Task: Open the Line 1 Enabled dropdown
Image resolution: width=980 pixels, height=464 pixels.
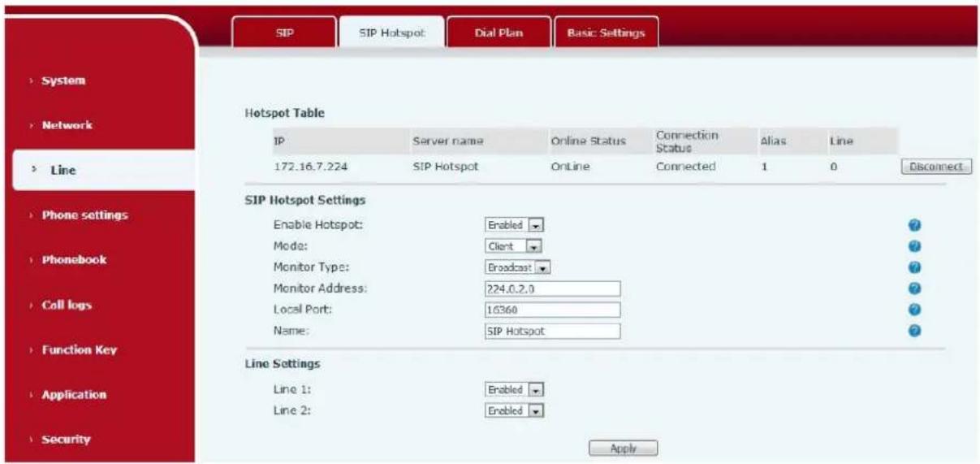Action: [x=513, y=390]
